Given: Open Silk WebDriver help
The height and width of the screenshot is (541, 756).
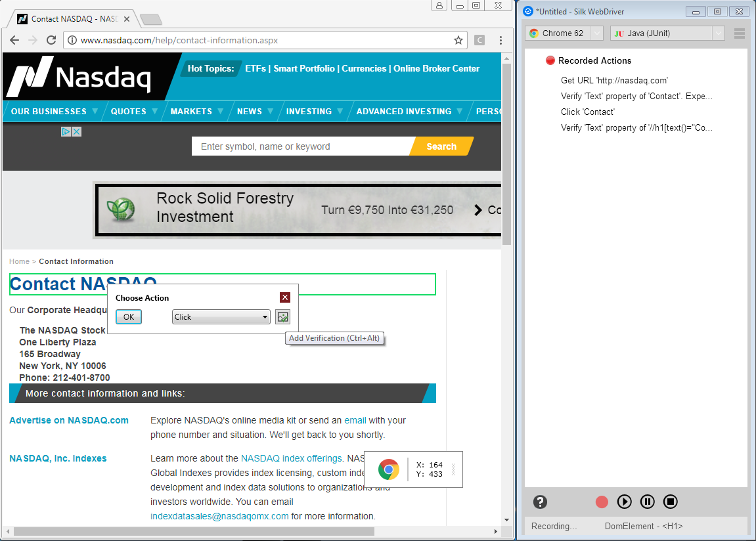Looking at the screenshot, I should pos(540,502).
